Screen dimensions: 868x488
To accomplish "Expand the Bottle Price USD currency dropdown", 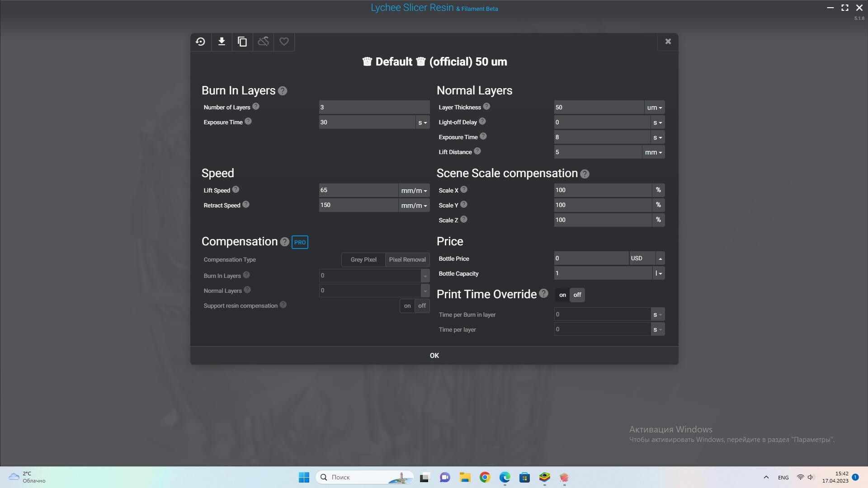I will 660,258.
